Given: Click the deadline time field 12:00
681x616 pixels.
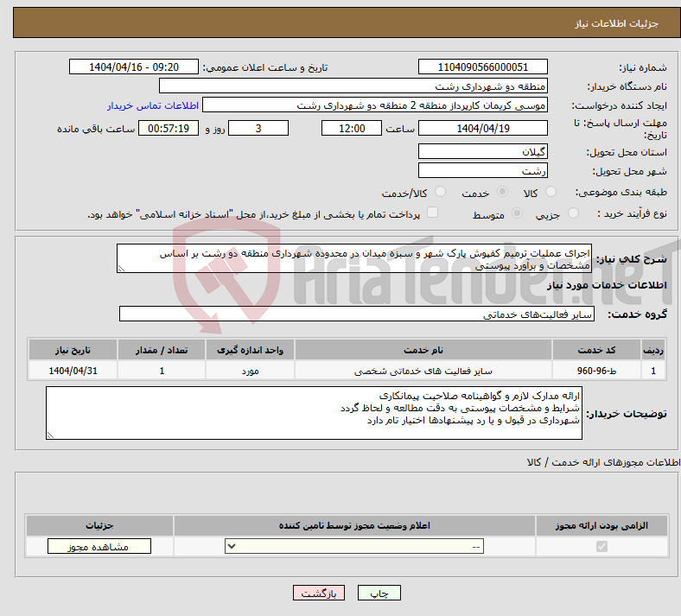Looking at the screenshot, I should (x=352, y=128).
